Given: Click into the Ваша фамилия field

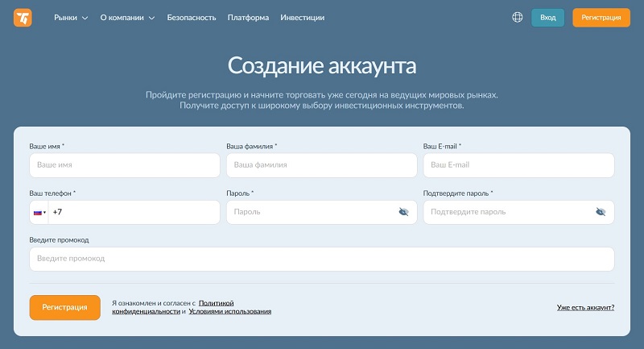Looking at the screenshot, I should pos(321,165).
